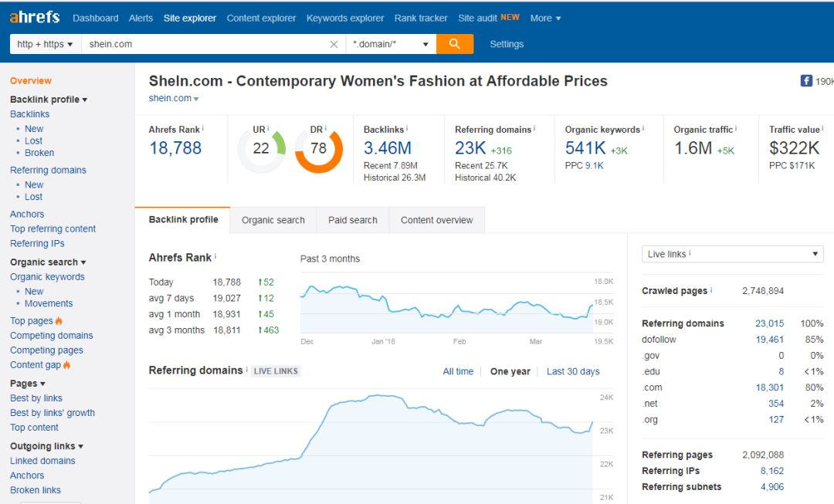Viewport: 834px width, 504px height.
Task: Open the http + https protocol dropdown
Action: 46,44
